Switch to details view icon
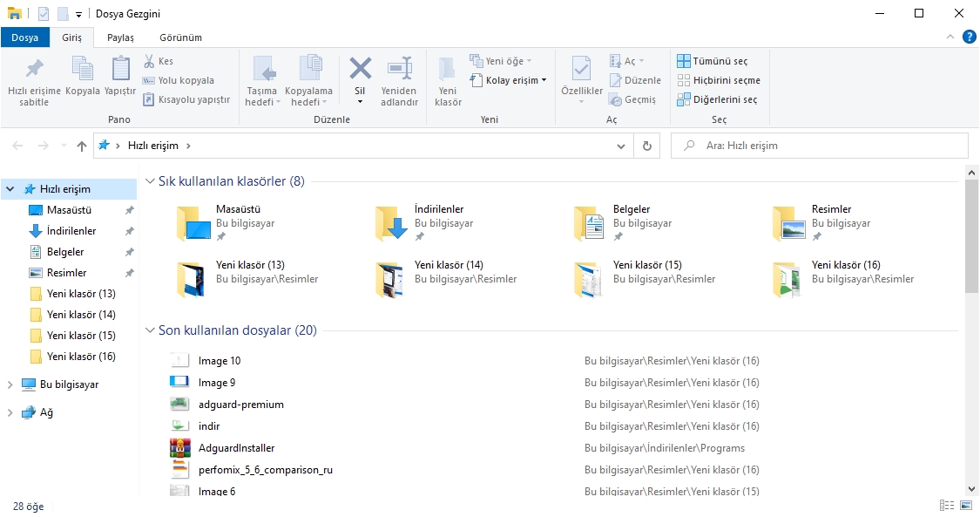This screenshot has width=980, height=517. (946, 505)
